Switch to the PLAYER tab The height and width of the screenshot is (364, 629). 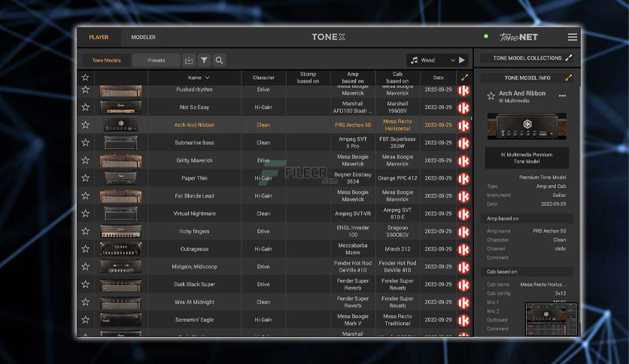[99, 37]
